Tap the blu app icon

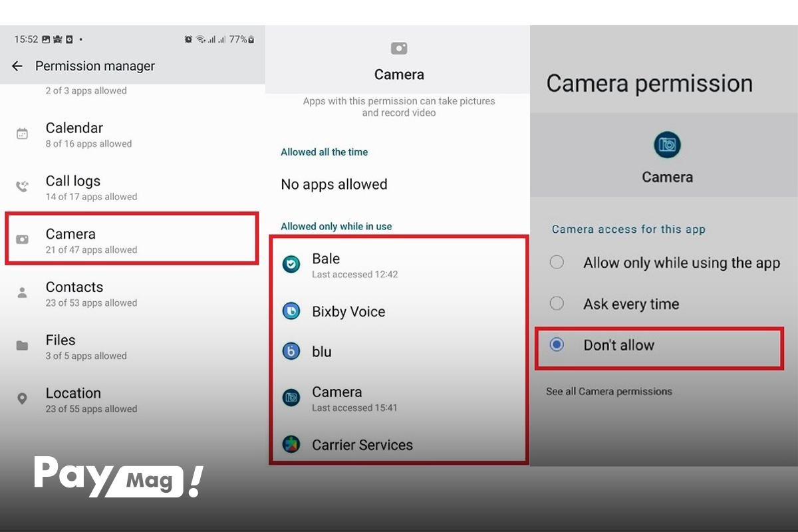click(291, 351)
